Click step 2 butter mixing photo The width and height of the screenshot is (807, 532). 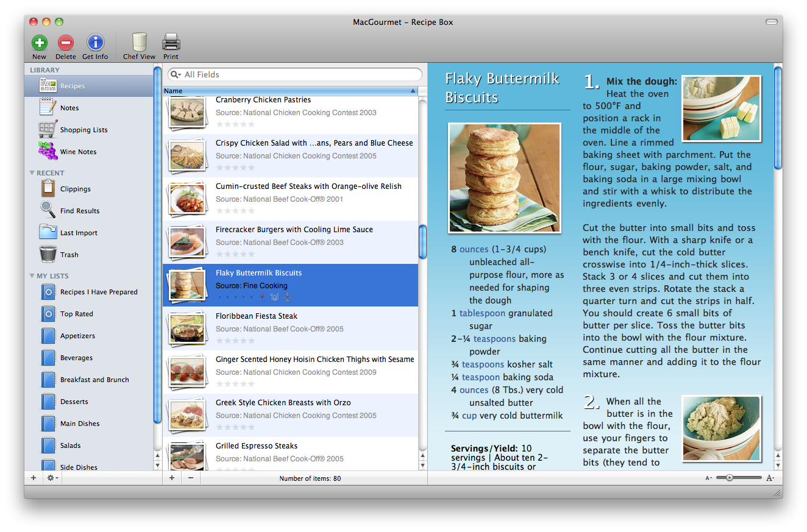(722, 428)
